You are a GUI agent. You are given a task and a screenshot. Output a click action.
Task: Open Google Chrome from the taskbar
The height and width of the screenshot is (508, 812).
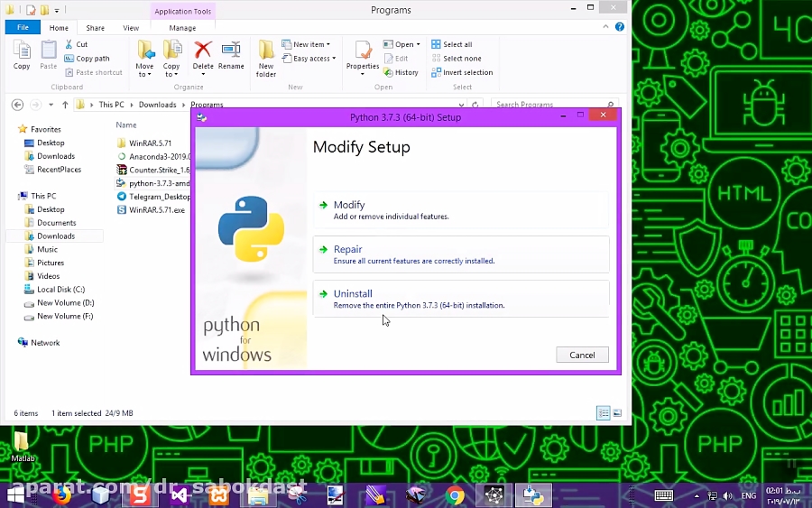coord(455,495)
